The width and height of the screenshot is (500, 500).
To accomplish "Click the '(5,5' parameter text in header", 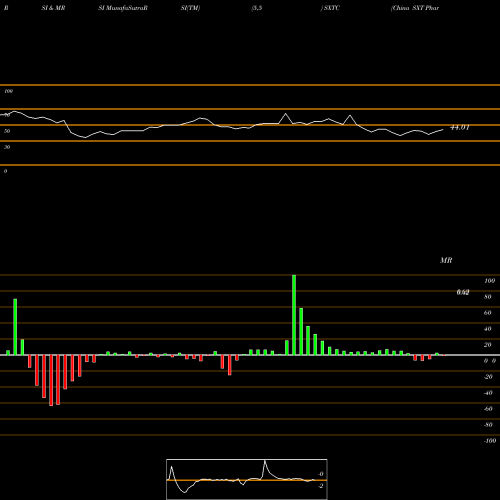I will pos(257,8).
